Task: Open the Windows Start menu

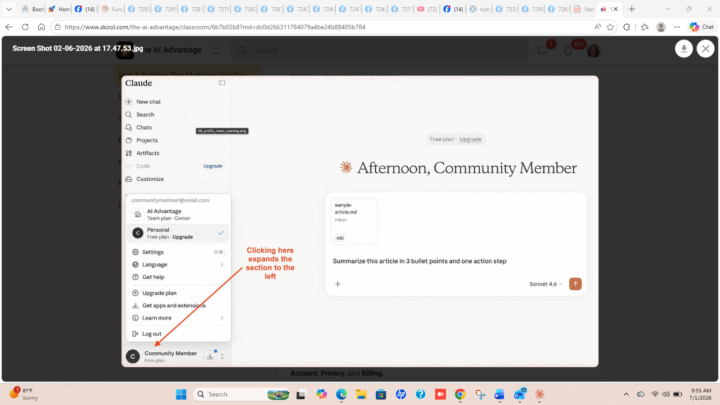Action: point(181,394)
